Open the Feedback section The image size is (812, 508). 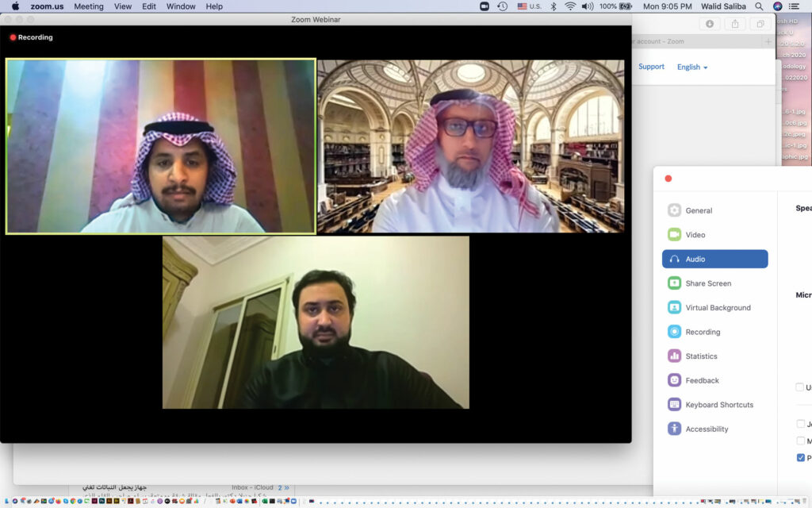702,380
